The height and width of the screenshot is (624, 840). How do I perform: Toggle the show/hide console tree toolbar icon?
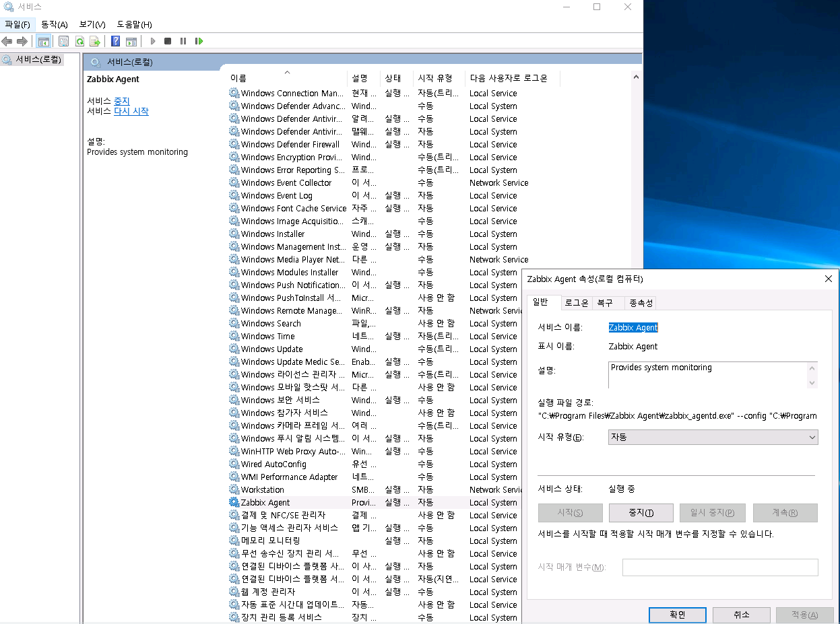point(43,41)
